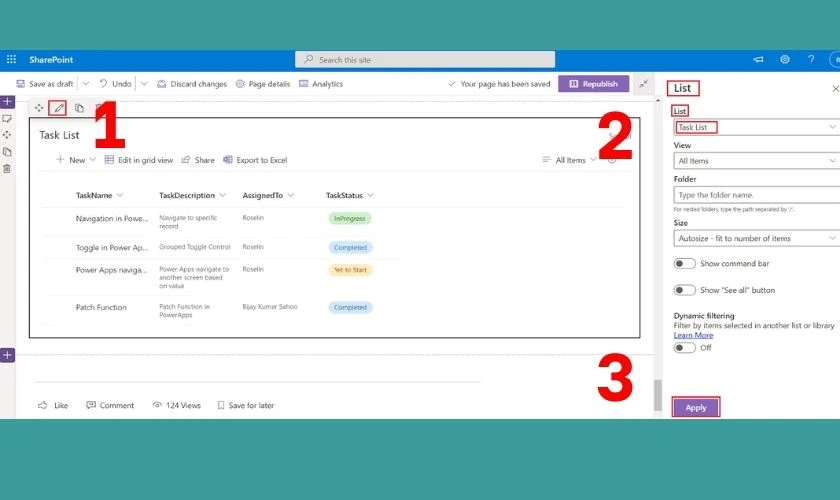Screen dimensions: 840x500
Task: Click the duplicate web part icon
Action: pos(79,108)
